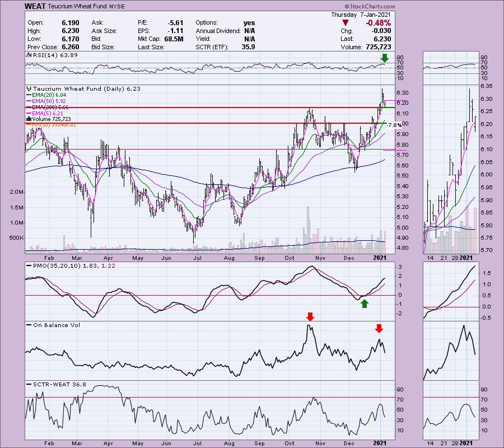Click the 2.0M volume axis label
Viewport: 504px width, 448px height.
click(x=17, y=192)
